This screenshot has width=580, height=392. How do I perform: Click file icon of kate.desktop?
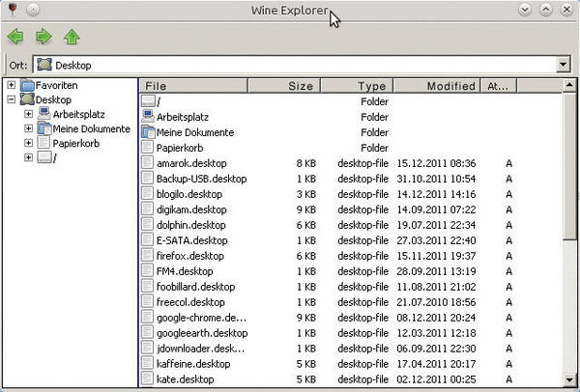point(147,379)
